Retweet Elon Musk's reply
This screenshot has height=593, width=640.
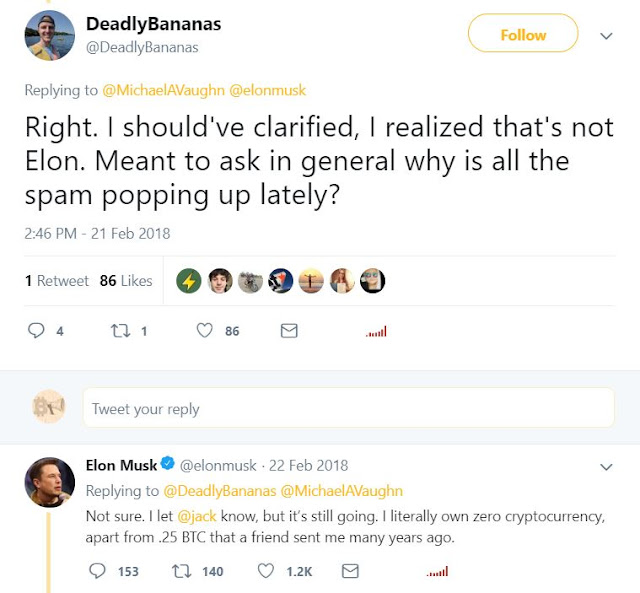[183, 571]
